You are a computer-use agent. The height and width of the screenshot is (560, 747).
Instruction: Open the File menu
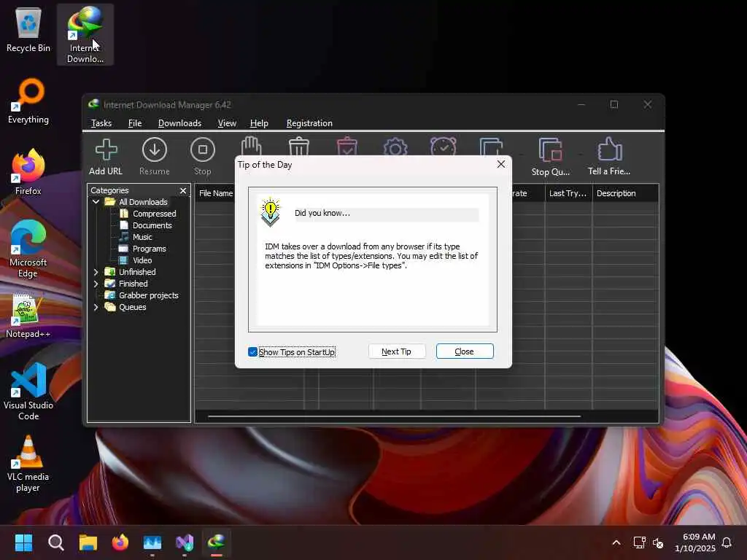(x=135, y=123)
